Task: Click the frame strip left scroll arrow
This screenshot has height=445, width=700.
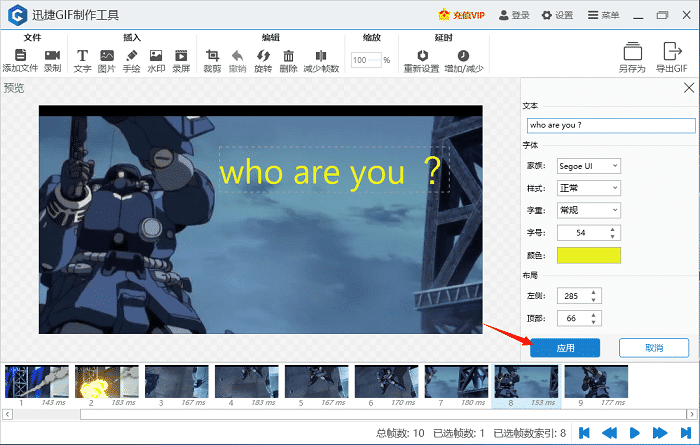Action: [7, 414]
